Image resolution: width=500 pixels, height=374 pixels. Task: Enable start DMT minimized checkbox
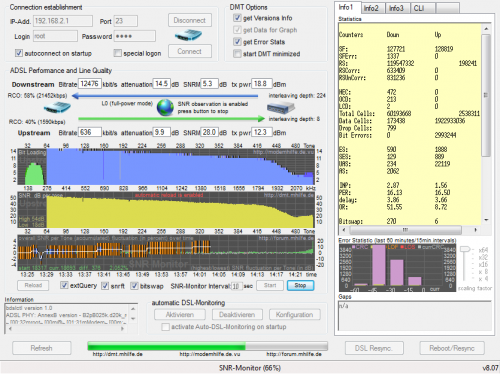[x=237, y=54]
